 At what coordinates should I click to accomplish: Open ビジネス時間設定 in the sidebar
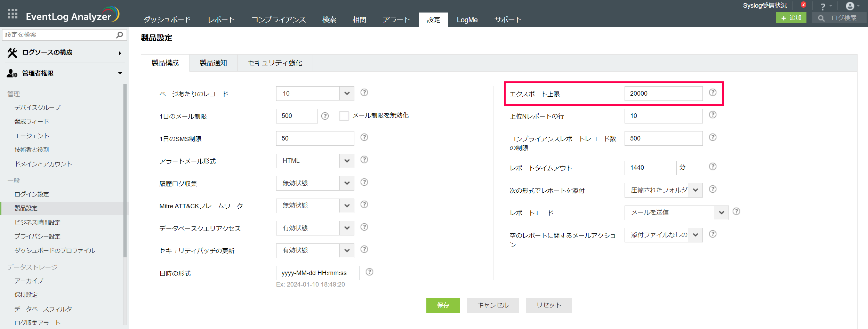tap(38, 222)
